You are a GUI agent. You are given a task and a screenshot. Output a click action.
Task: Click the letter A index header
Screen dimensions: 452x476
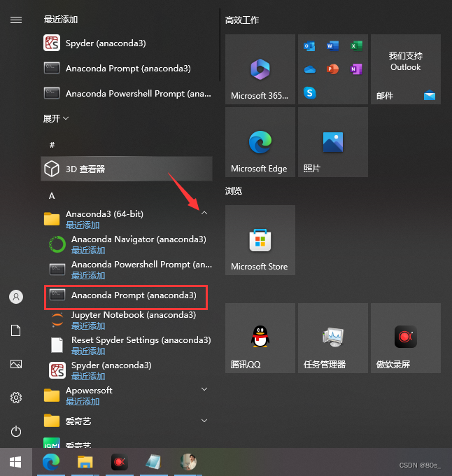pyautogui.click(x=52, y=196)
